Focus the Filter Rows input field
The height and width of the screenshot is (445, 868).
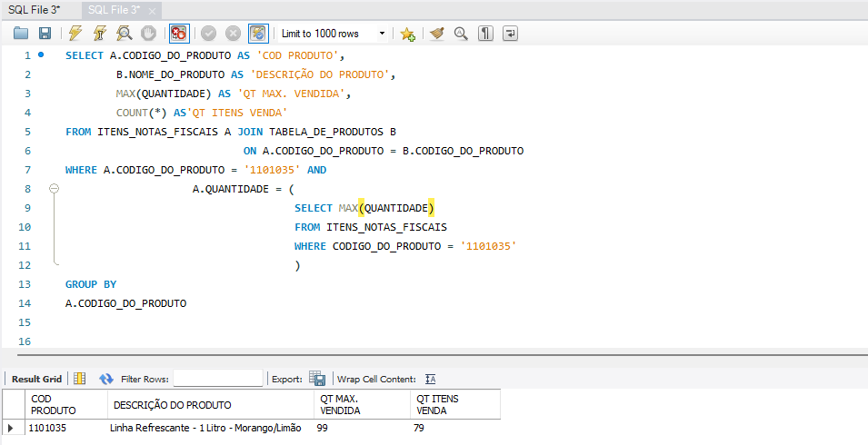217,378
